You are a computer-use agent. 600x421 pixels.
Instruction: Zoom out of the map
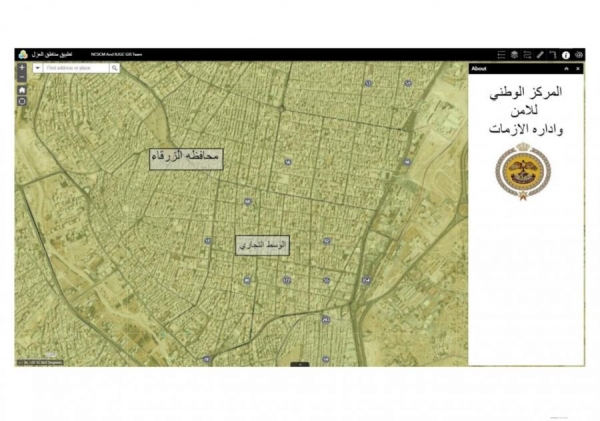tap(22, 77)
